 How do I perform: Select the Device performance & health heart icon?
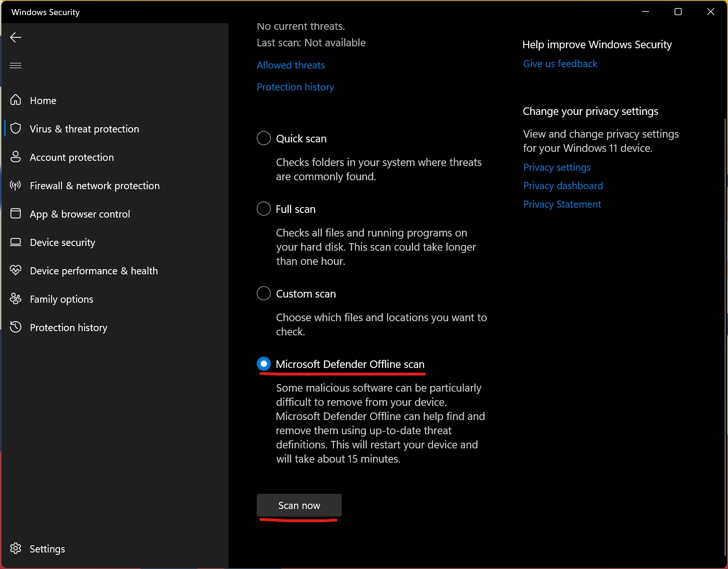(x=16, y=271)
